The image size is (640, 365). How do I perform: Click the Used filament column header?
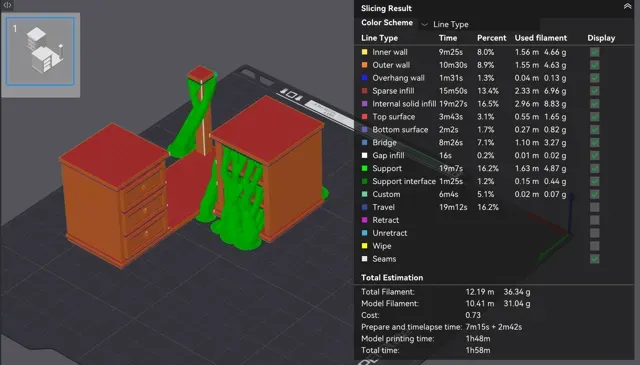[x=541, y=38]
